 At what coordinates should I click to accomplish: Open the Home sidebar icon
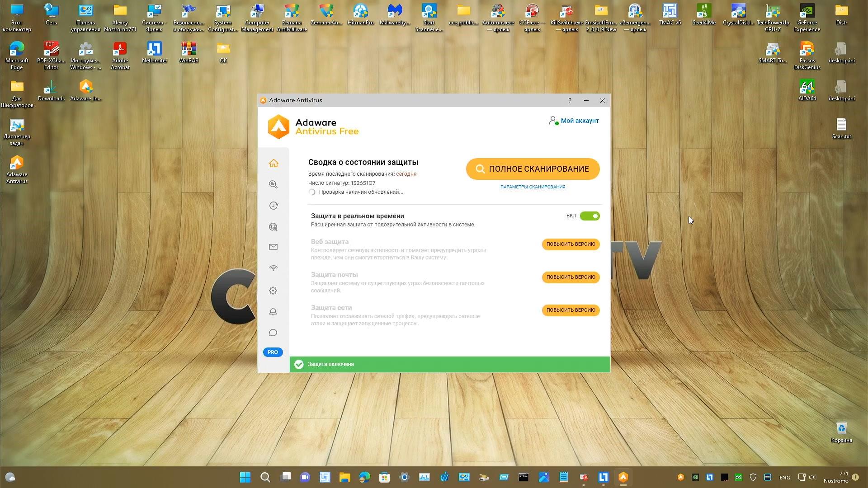pos(273,164)
